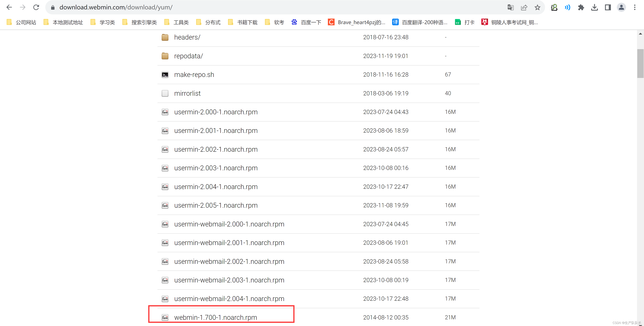Go back using the back arrow

9,7
